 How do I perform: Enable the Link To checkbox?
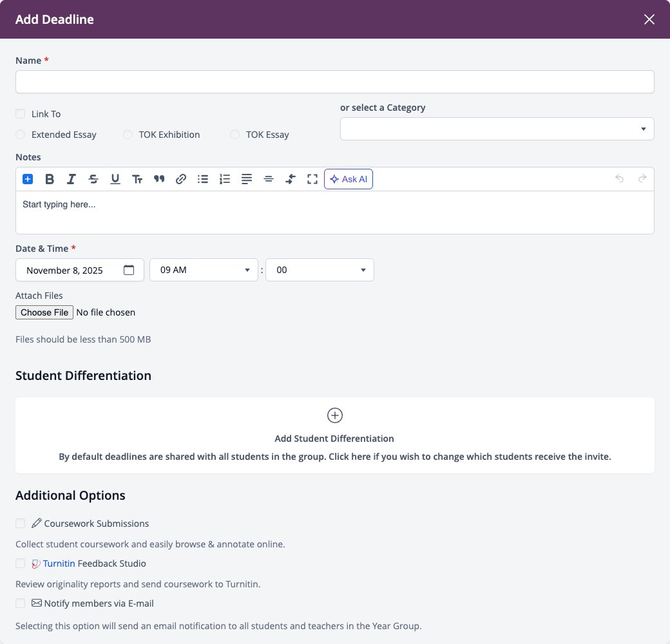(x=20, y=113)
